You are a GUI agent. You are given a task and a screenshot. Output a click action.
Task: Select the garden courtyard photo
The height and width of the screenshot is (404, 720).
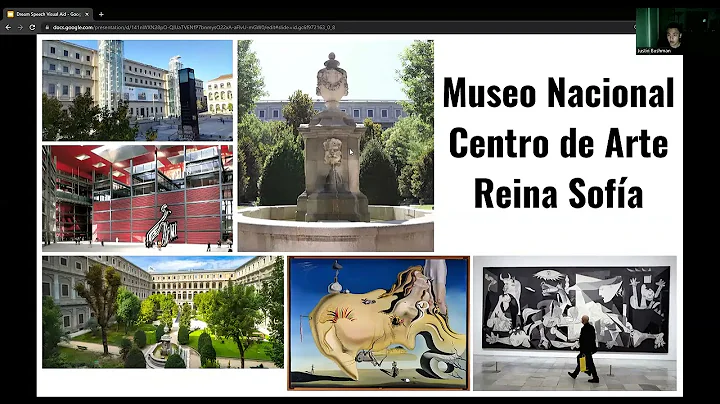pos(163,312)
